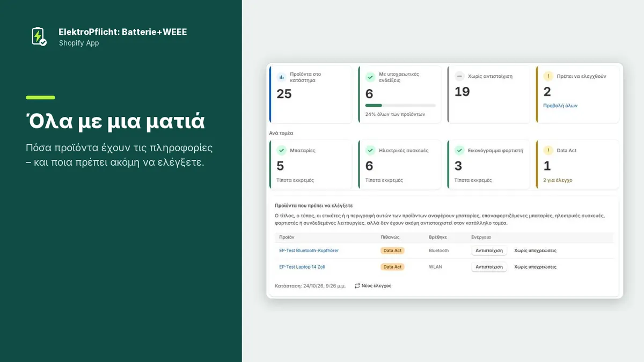Click the Data Act badge in the Laptop row
644x362 pixels.
click(x=392, y=267)
